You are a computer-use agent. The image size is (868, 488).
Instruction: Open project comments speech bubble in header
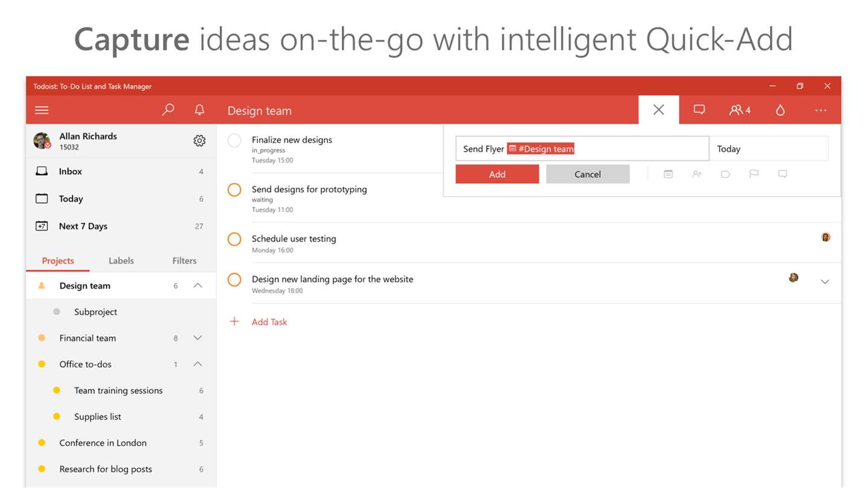tap(699, 110)
